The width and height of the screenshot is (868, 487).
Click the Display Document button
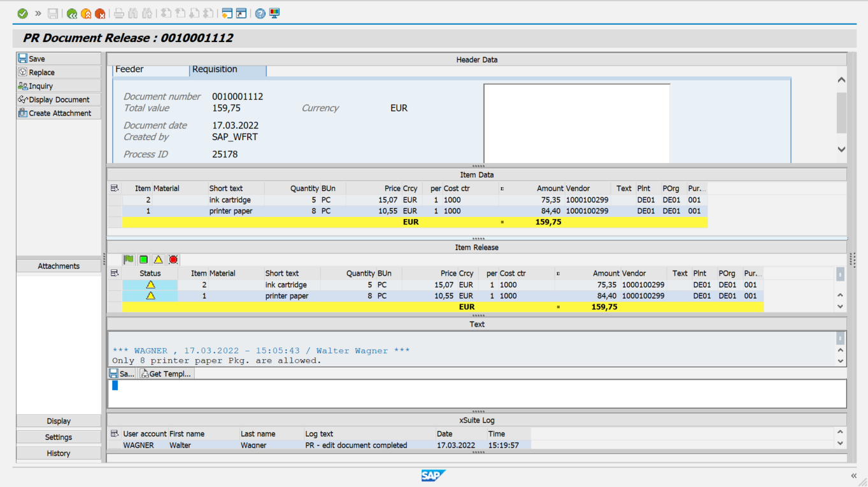coord(59,99)
